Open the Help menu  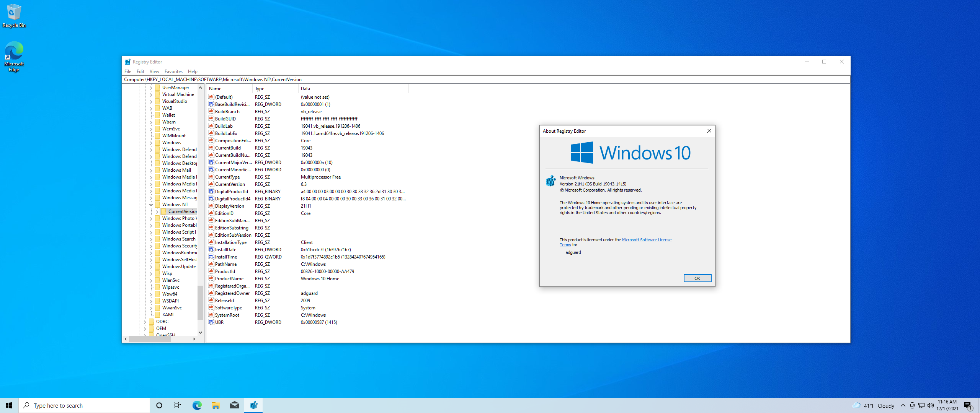[193, 71]
